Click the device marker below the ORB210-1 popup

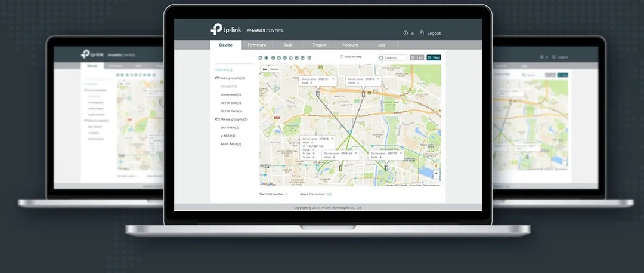[317, 94]
